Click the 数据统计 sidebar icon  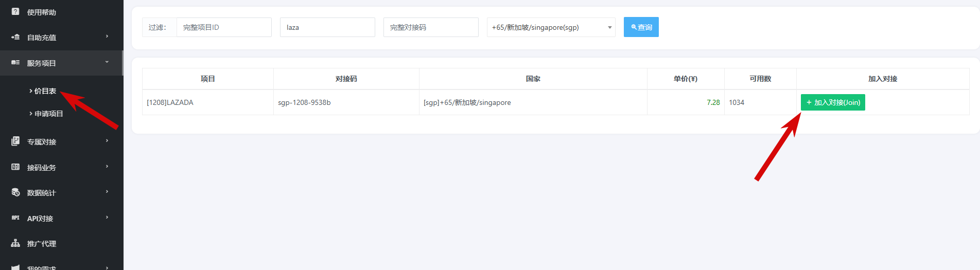pos(15,192)
